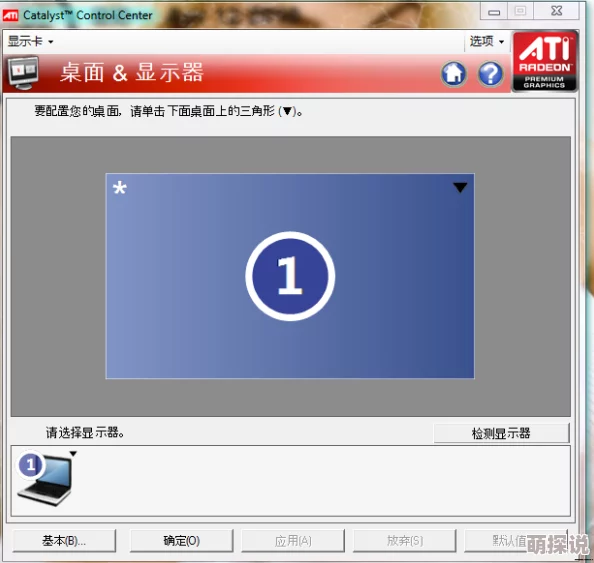594x563 pixels.
Task: Confirm with the 确定(O) button
Action: pyautogui.click(x=181, y=541)
